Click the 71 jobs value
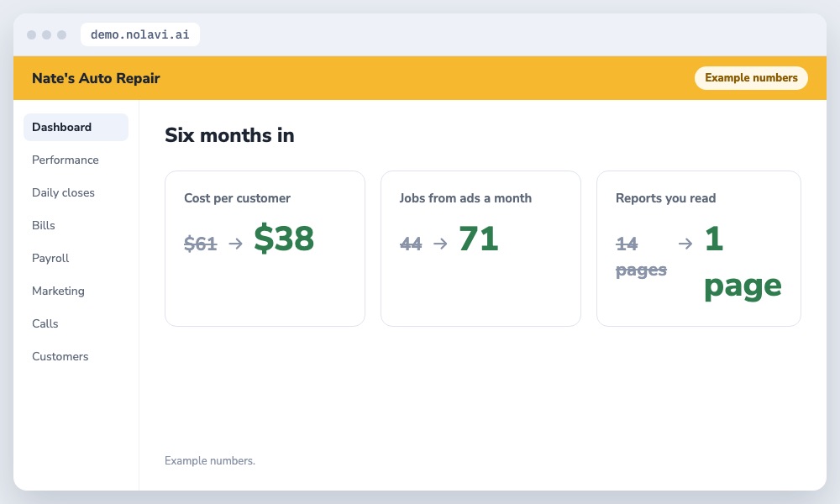The image size is (840, 504). (x=479, y=239)
